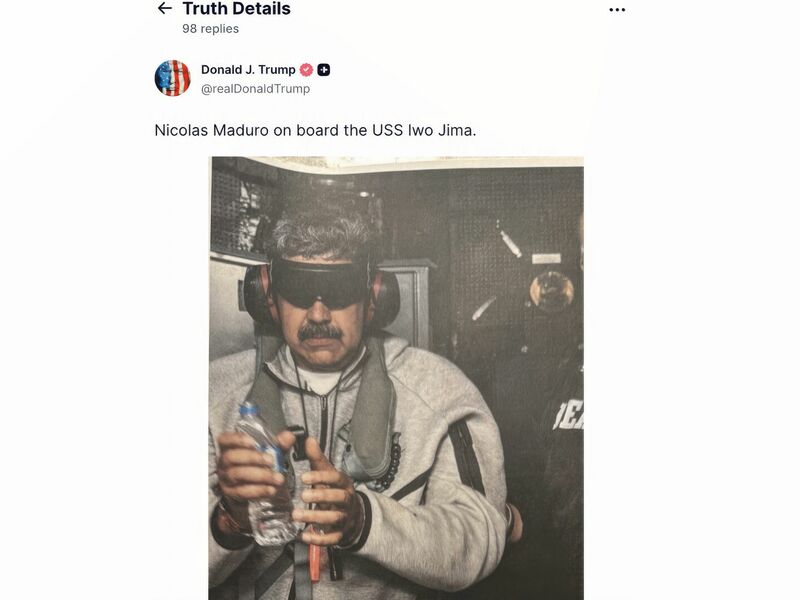This screenshot has height=600, width=800.
Task: Click the @realDonaldTrump handle
Action: coord(255,89)
